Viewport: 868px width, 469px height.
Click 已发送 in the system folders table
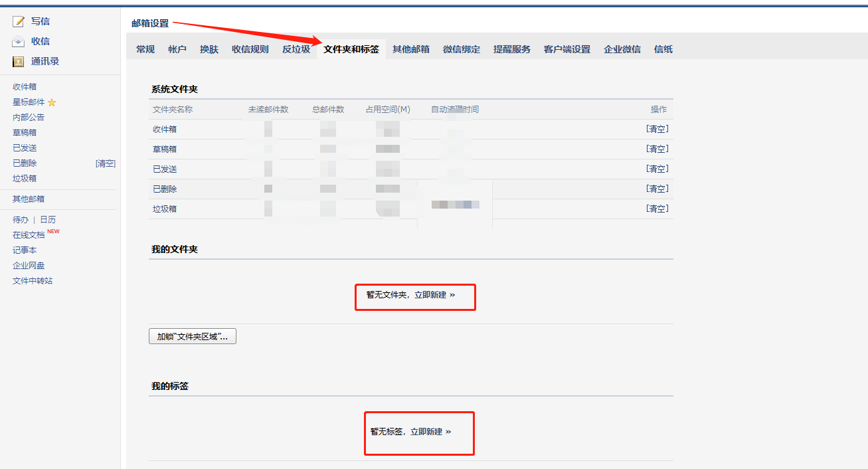point(165,169)
